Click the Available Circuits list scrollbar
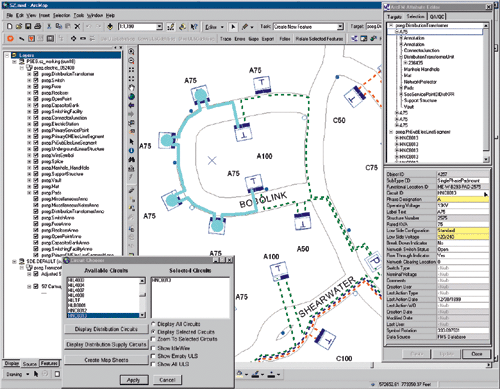Viewport: 500px width, 389px height. (x=143, y=297)
